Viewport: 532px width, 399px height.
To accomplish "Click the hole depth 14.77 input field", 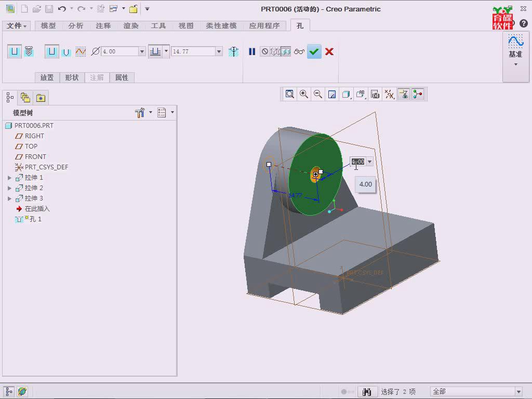I will click(x=193, y=51).
